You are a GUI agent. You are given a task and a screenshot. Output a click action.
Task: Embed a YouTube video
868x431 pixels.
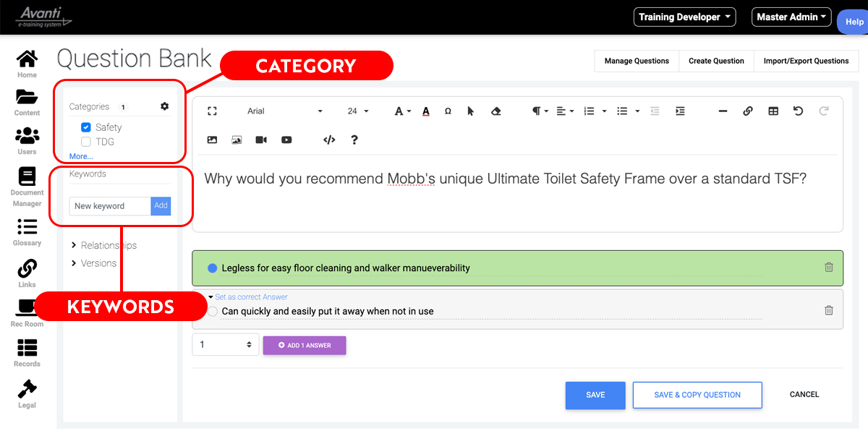coord(286,140)
